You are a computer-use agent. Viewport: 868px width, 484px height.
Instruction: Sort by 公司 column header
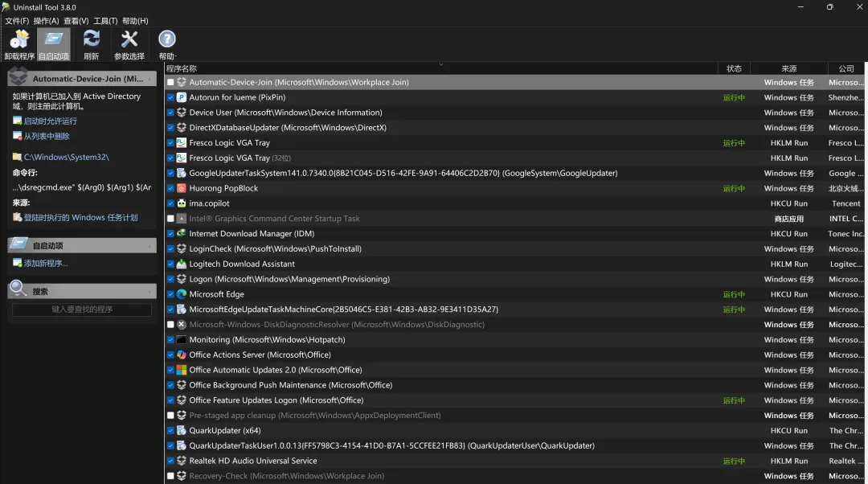point(845,68)
